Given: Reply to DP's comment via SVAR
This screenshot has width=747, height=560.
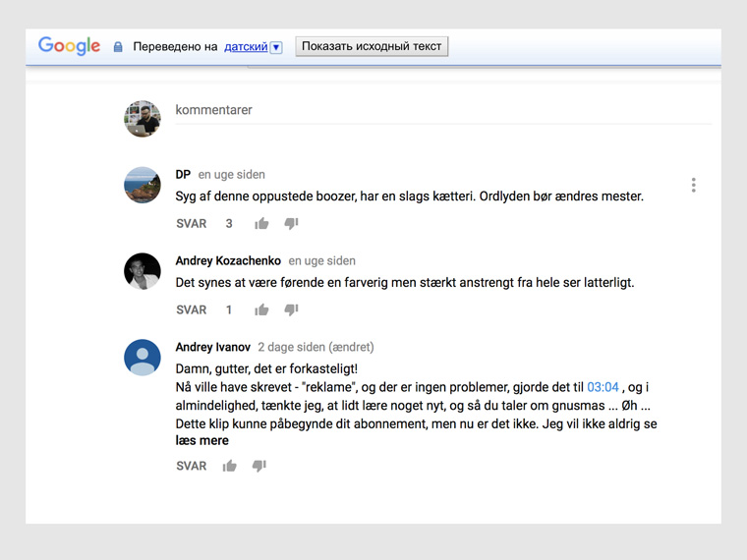Looking at the screenshot, I should click(x=191, y=224).
